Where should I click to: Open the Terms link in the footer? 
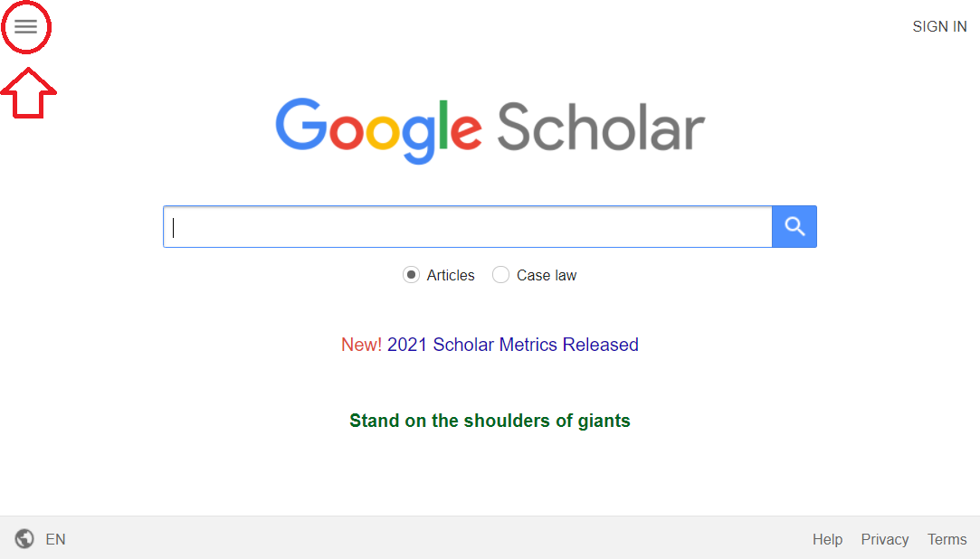tap(947, 539)
